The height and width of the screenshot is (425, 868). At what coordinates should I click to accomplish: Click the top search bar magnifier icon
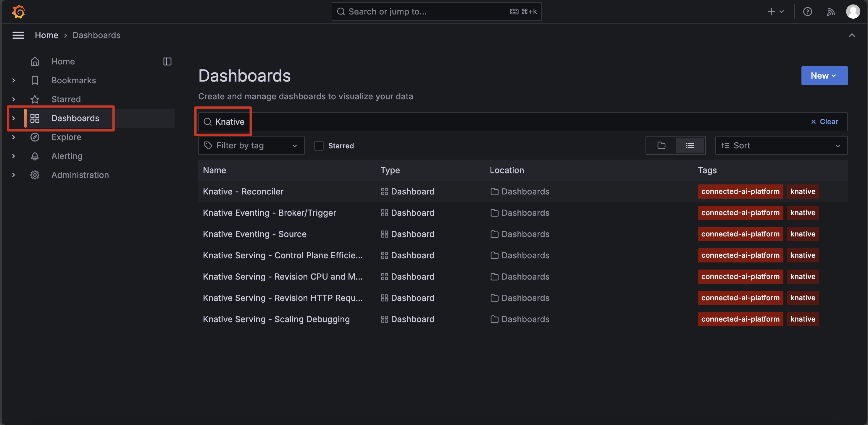(341, 12)
